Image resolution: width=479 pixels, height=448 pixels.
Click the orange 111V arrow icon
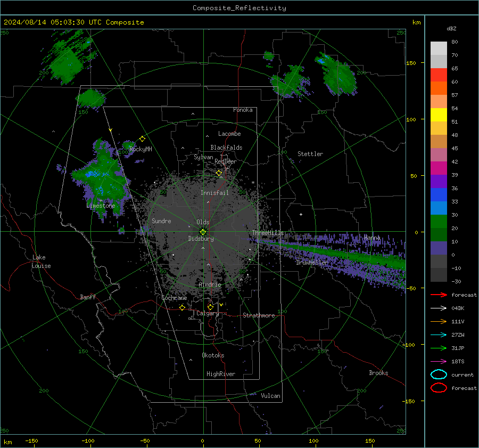coord(439,321)
